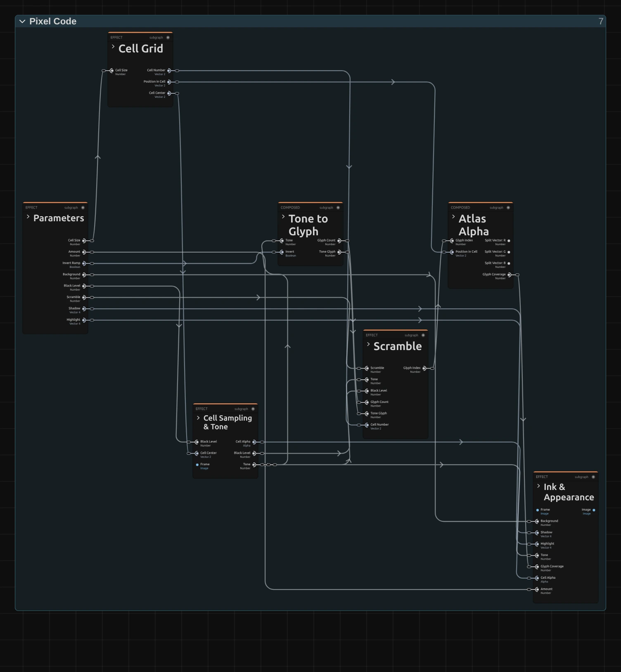Click Cell Grid's Cell Center output port
The height and width of the screenshot is (672, 621).
(169, 93)
